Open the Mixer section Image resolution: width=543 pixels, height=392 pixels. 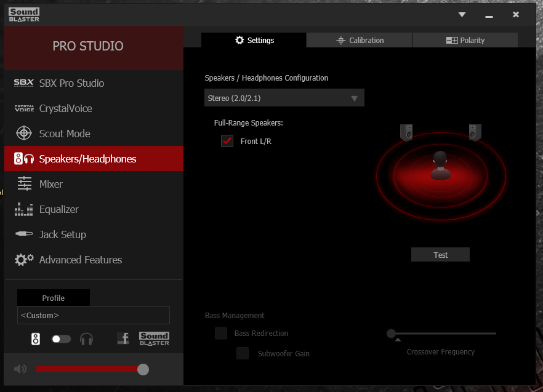coord(94,184)
